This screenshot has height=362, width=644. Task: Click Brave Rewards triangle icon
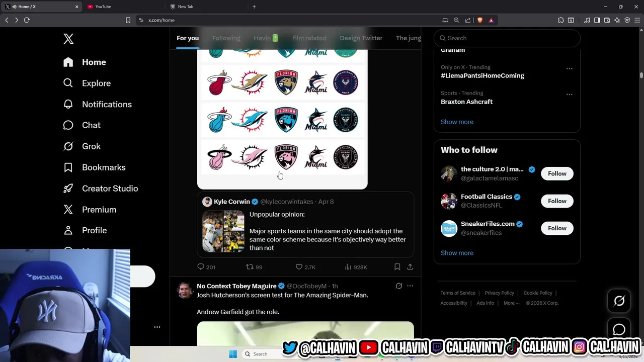click(x=491, y=20)
